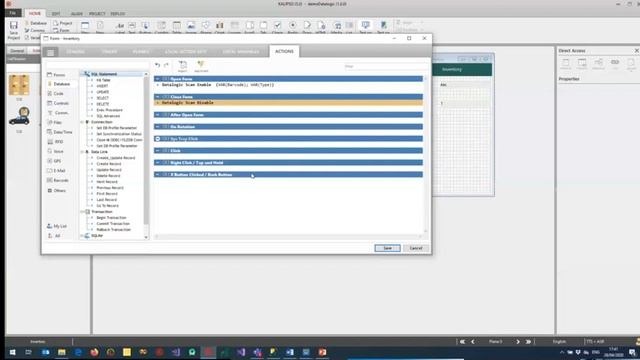Click the redo arrow in Actions toolbar
640x360 pixels.
(x=166, y=65)
